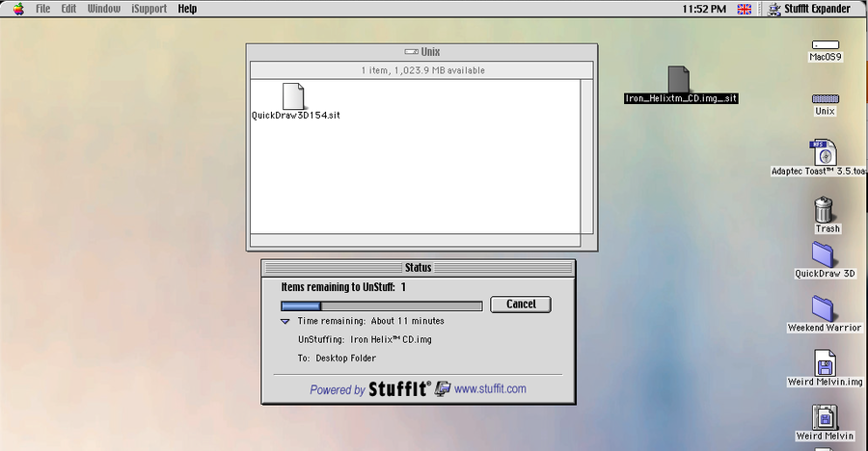This screenshot has width=868, height=451.
Task: Open the File menu
Action: tap(42, 9)
